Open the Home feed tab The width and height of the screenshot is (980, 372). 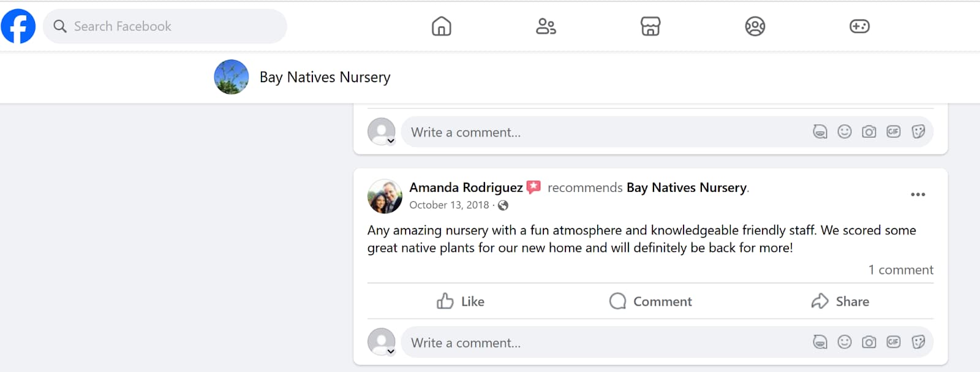441,26
